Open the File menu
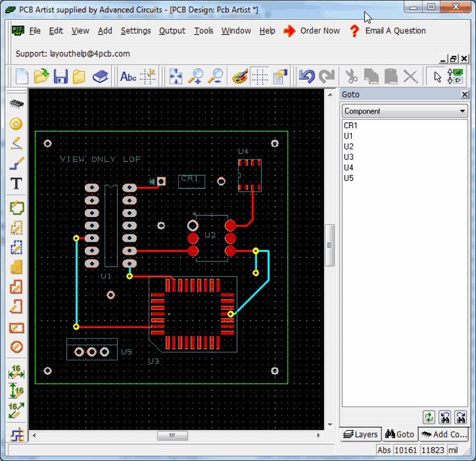 (x=35, y=31)
